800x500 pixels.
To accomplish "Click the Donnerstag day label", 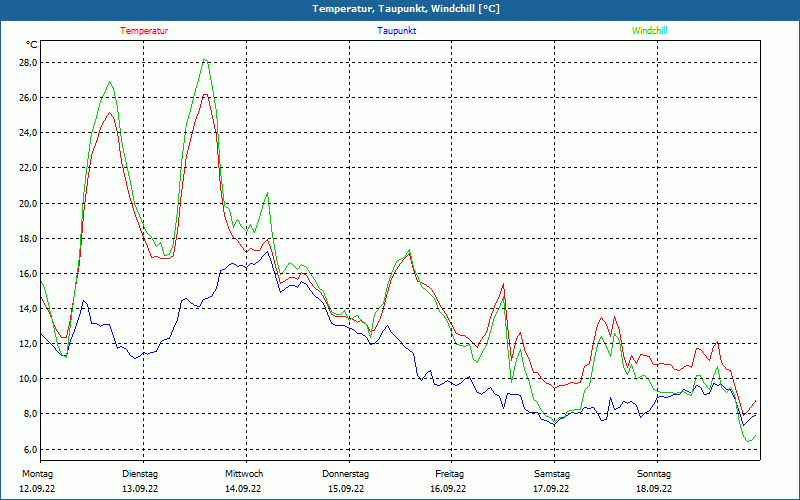I will click(x=346, y=473).
